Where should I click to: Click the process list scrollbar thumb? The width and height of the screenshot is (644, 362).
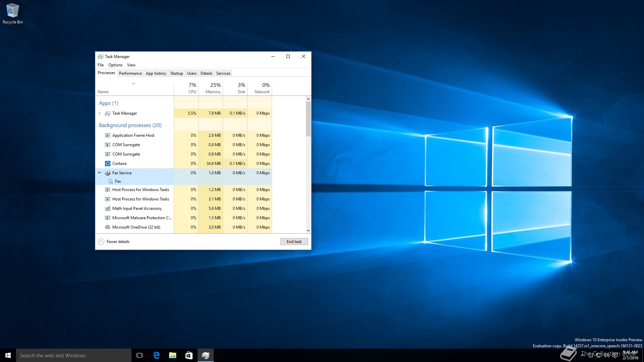point(308,119)
